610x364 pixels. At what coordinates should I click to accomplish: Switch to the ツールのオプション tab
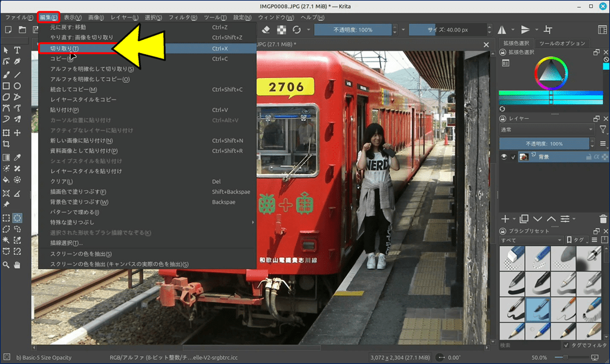[562, 43]
